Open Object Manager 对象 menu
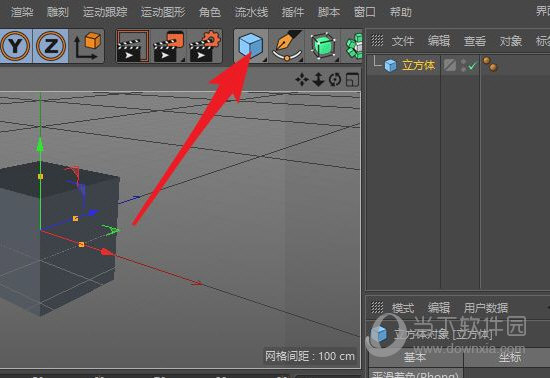 tap(511, 41)
